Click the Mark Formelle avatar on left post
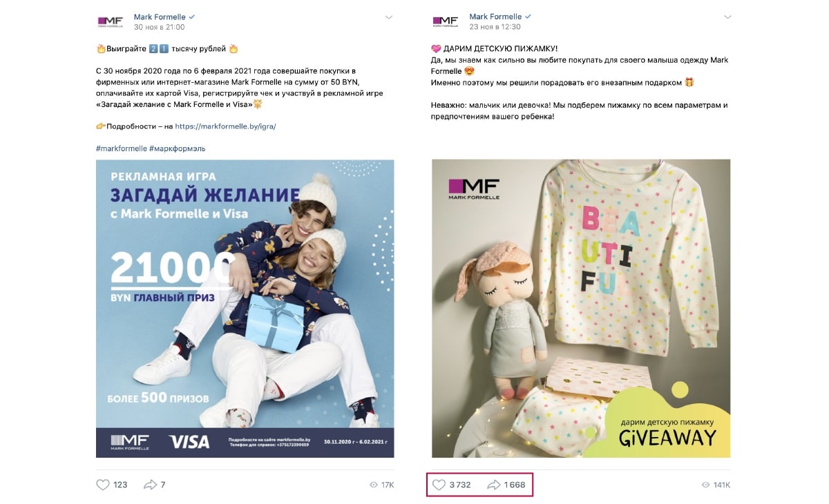The image size is (829, 504). tap(110, 21)
